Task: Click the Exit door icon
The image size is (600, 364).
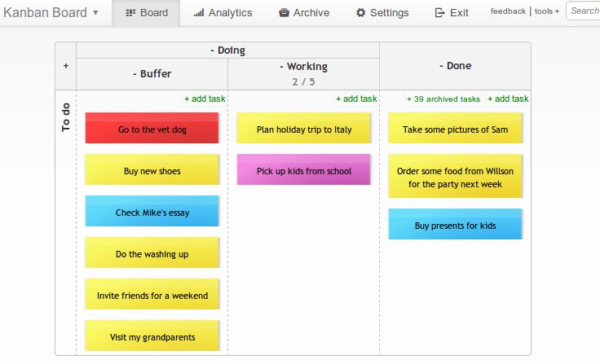Action: tap(439, 13)
